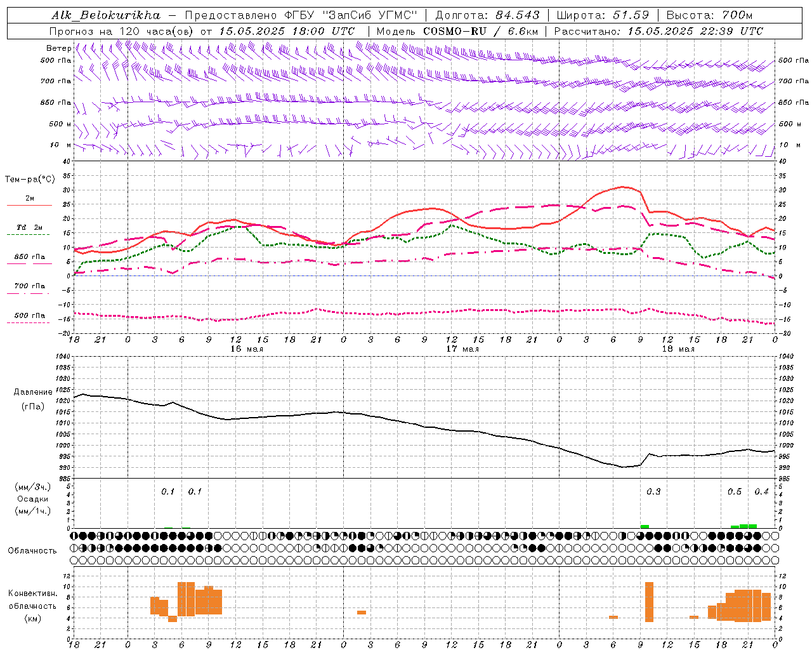The image size is (812, 650).
Task: Select the 18 мая date label
Action: click(x=678, y=349)
